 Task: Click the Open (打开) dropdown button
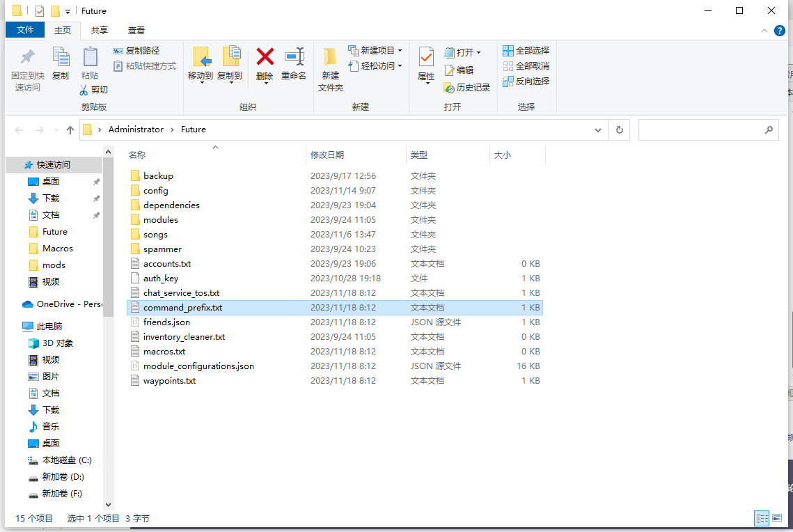(x=463, y=53)
